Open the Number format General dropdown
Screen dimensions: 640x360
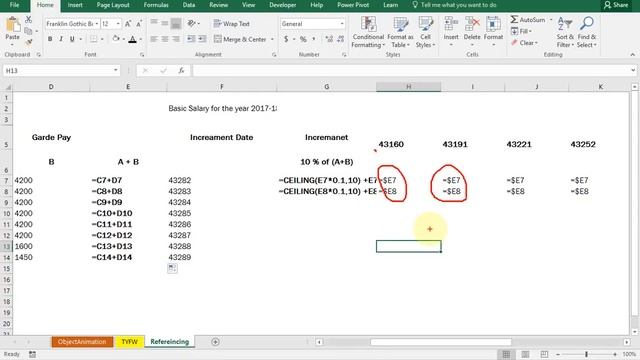click(x=342, y=24)
